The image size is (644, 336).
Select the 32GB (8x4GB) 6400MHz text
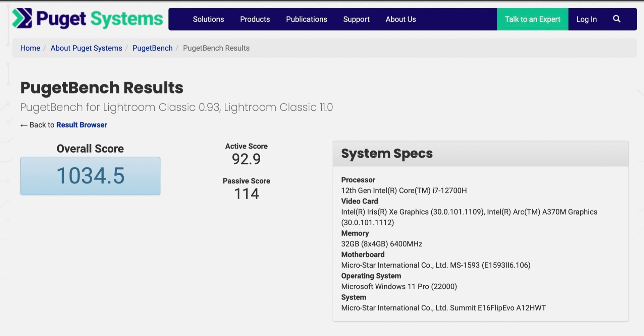coord(382,244)
